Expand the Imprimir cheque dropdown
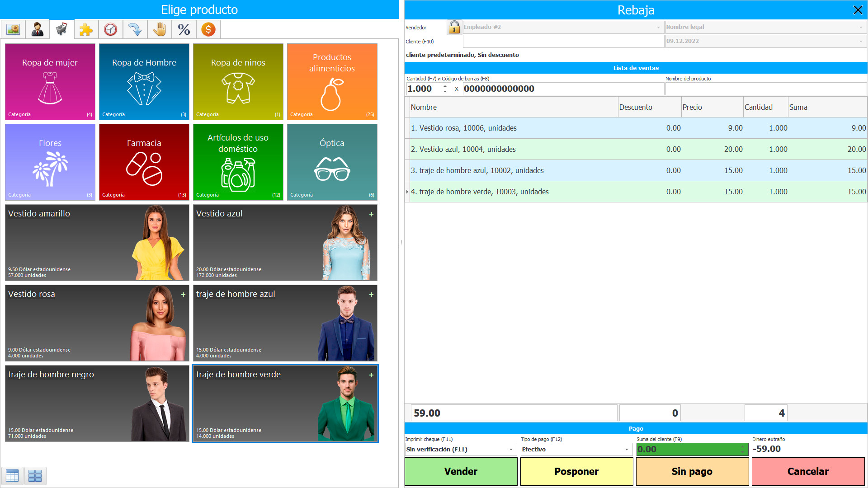The image size is (868, 488). pos(511,449)
